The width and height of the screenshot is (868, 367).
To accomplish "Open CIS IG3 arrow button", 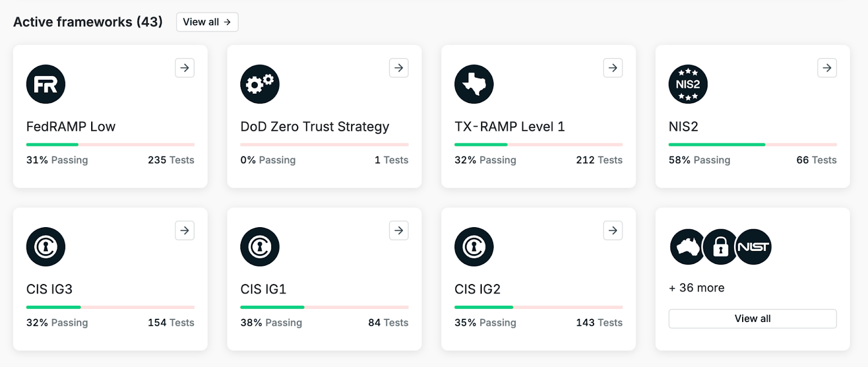I will coord(184,230).
